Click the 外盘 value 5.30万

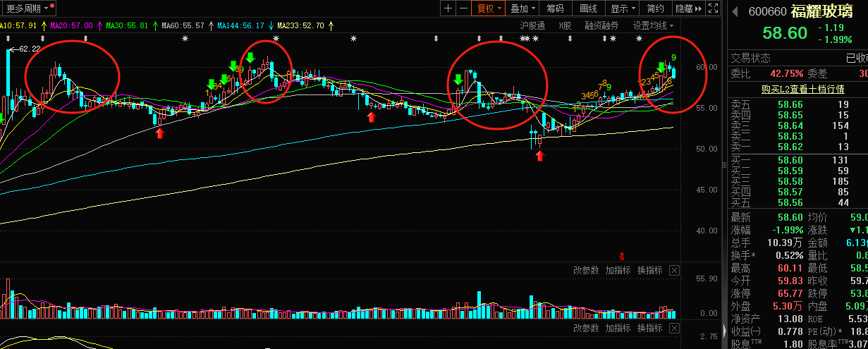pyautogui.click(x=788, y=306)
